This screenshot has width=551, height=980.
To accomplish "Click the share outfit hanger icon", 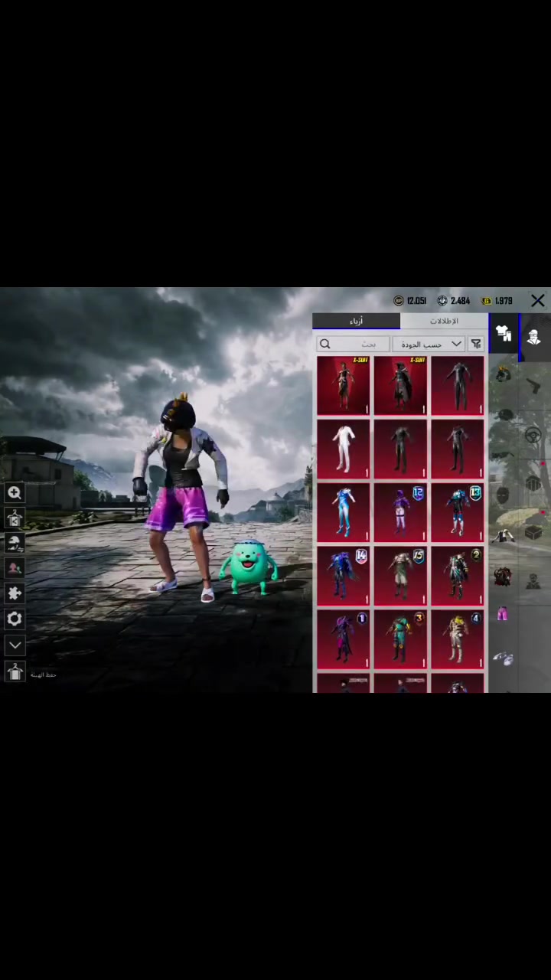I will pyautogui.click(x=15, y=518).
